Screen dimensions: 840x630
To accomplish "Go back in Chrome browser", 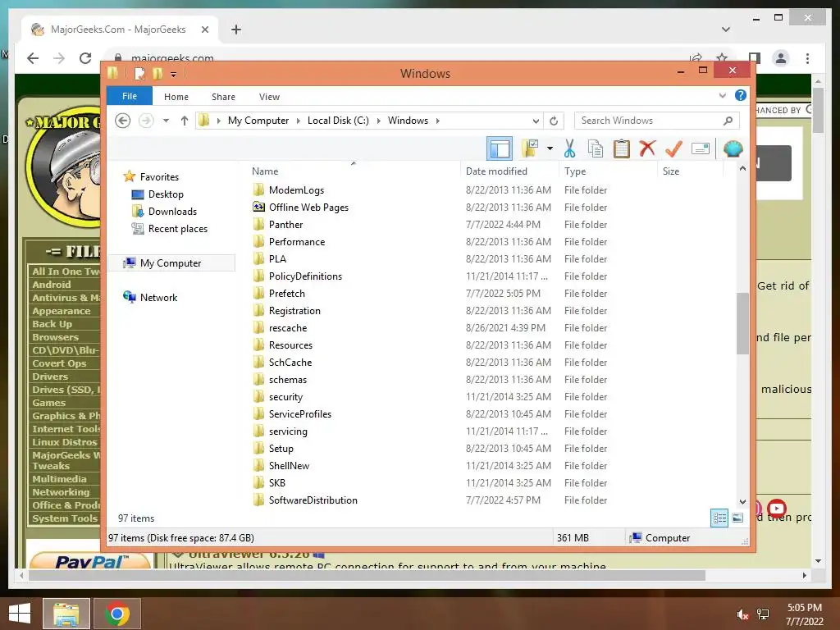I will (33, 58).
